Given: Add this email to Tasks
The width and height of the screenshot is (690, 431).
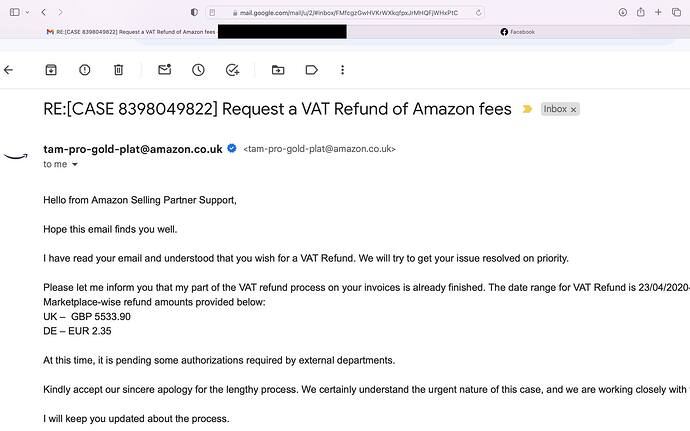Looking at the screenshot, I should point(232,70).
